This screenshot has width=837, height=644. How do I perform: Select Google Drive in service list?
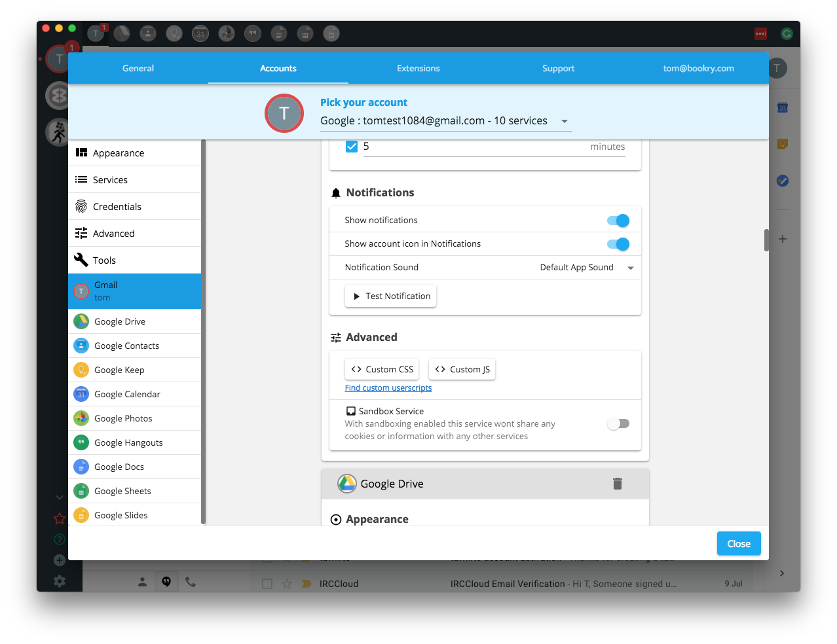coord(134,321)
